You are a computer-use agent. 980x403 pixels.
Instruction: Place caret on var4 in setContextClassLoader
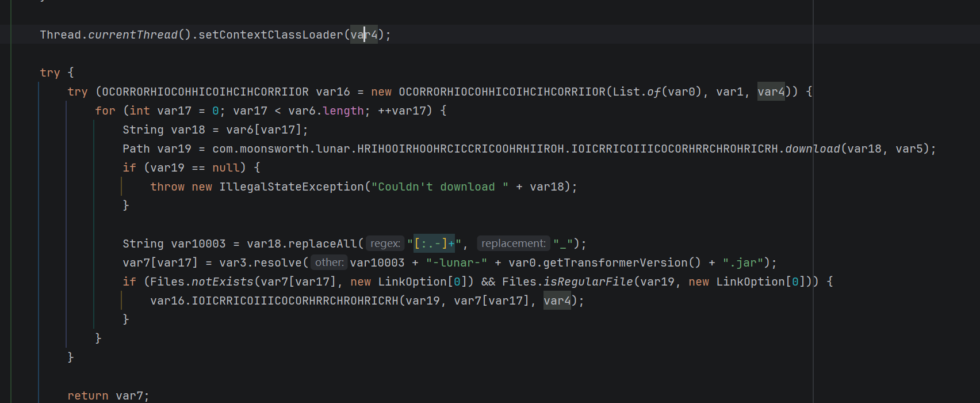[x=364, y=35]
